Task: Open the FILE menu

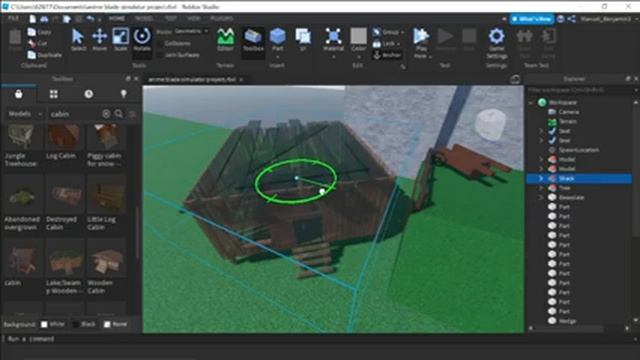Action: [x=13, y=19]
